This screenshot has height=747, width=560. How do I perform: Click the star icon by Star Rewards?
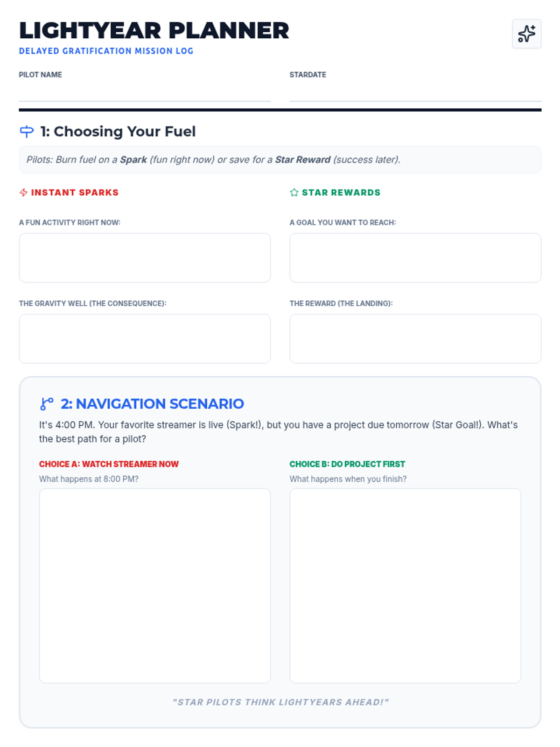[294, 192]
